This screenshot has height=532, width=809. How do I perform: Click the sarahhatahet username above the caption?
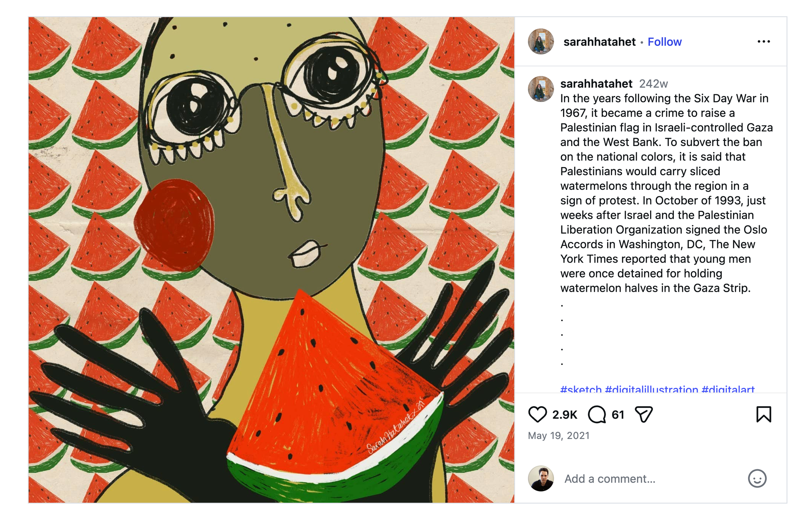(x=596, y=84)
